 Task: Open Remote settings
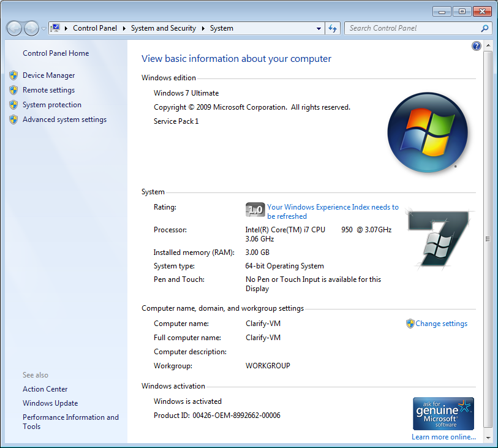tap(48, 90)
